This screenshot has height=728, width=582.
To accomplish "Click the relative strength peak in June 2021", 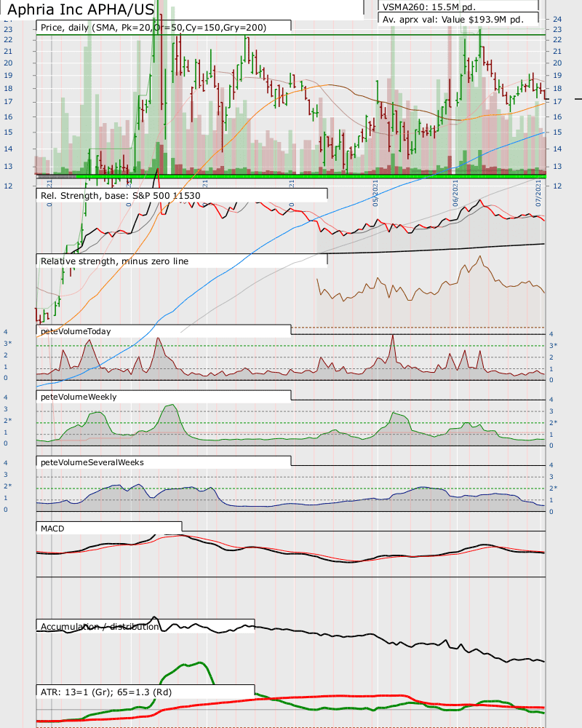I will pos(479,257).
